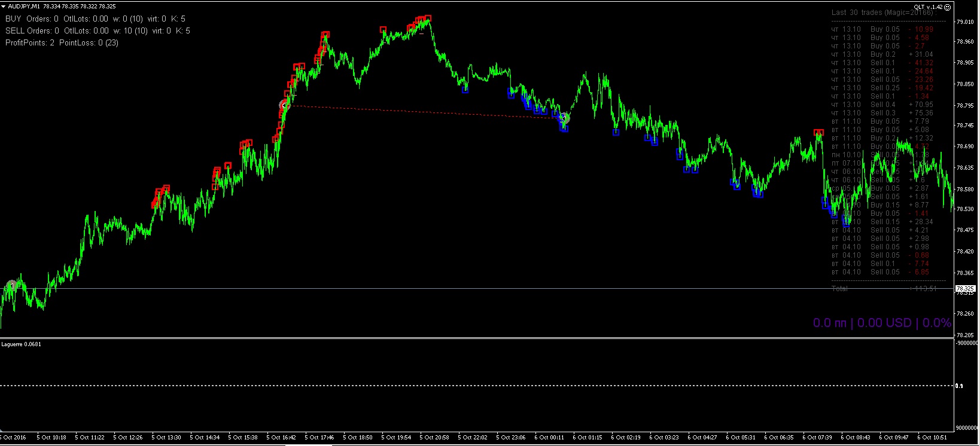Select the Sell 0.1 trade row with -7.74

(x=881, y=263)
